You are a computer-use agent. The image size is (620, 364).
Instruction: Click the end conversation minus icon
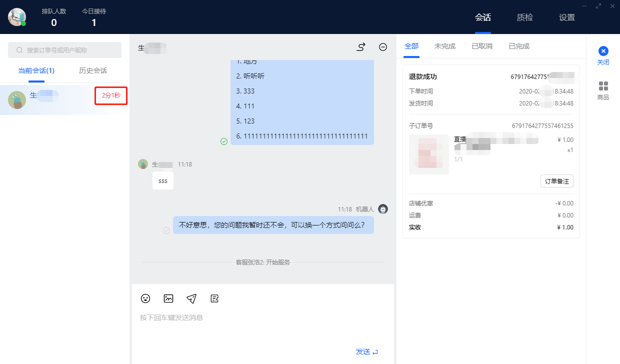[x=383, y=47]
